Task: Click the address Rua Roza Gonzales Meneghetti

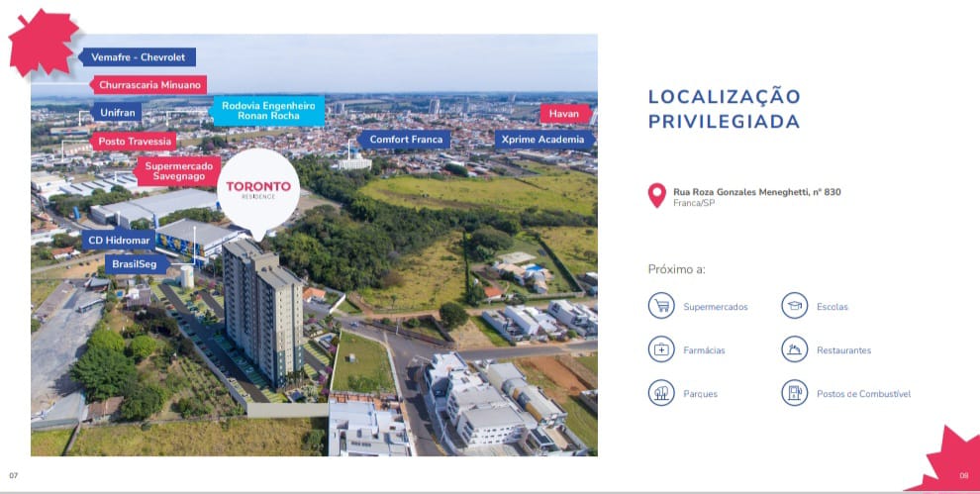Action: (x=757, y=192)
